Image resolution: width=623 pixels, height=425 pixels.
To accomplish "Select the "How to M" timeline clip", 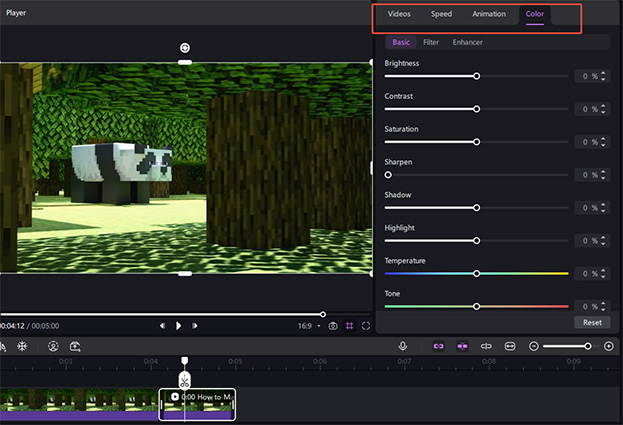I will click(197, 404).
